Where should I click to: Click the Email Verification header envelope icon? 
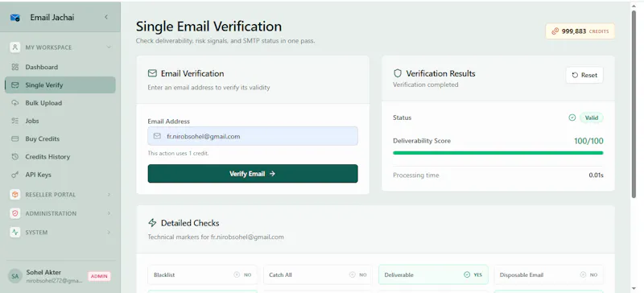pyautogui.click(x=152, y=73)
